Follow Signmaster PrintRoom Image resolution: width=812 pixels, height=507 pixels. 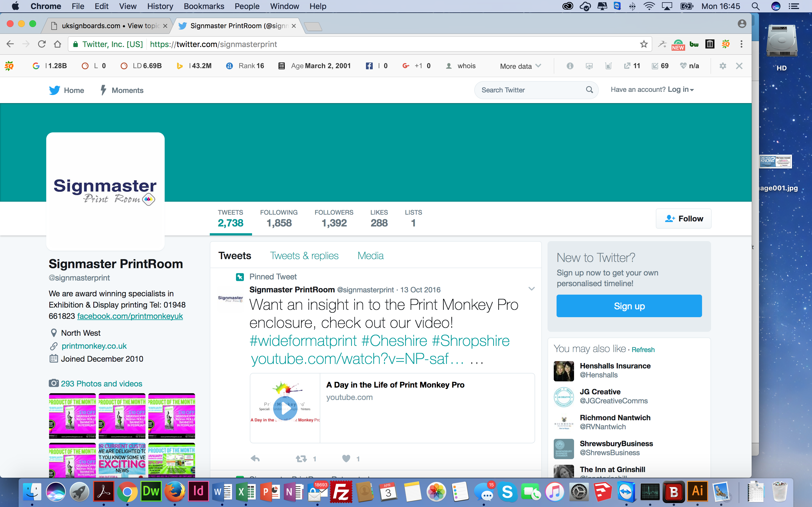683,219
